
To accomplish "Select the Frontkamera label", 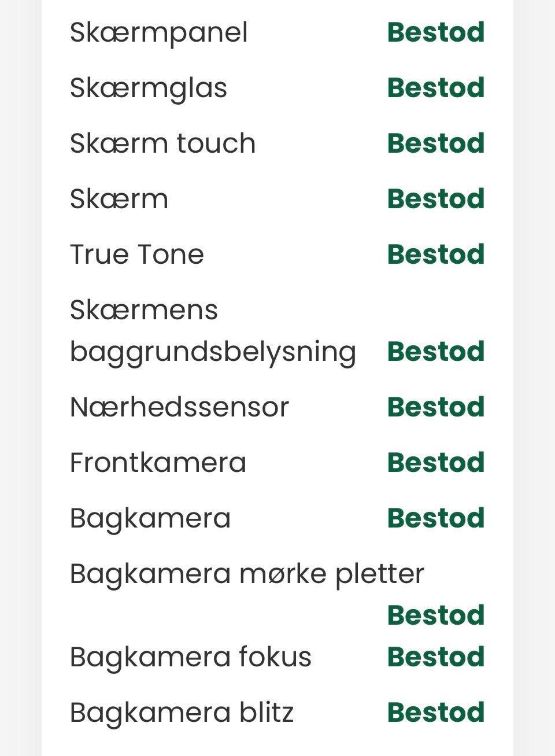I will tap(158, 463).
